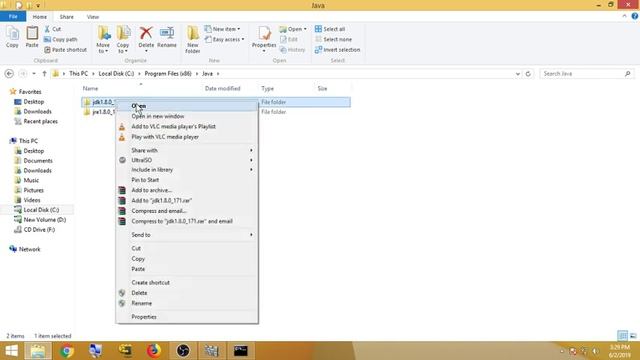Switch to the View ribbon tab
Screen dimensions: 640x360
93,17
